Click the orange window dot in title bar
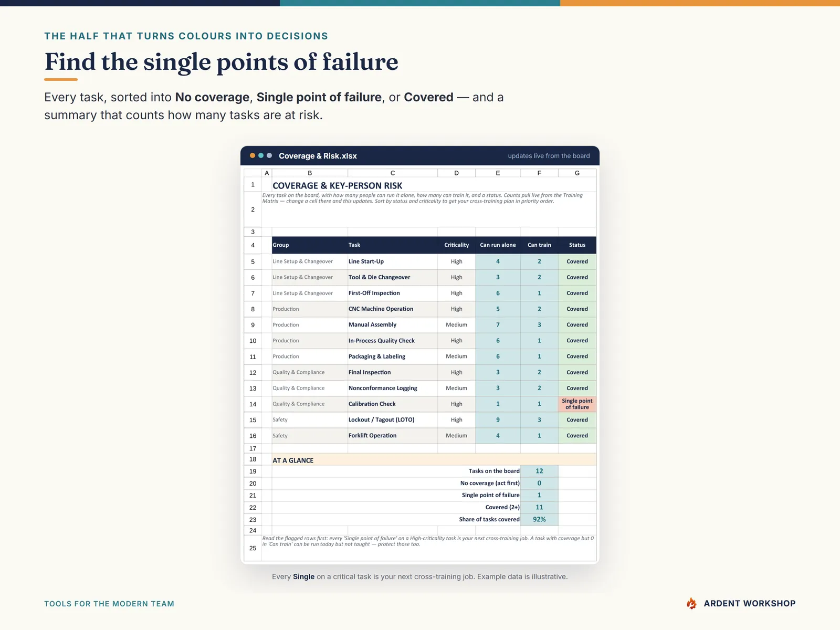This screenshot has height=630, width=840. pos(253,155)
